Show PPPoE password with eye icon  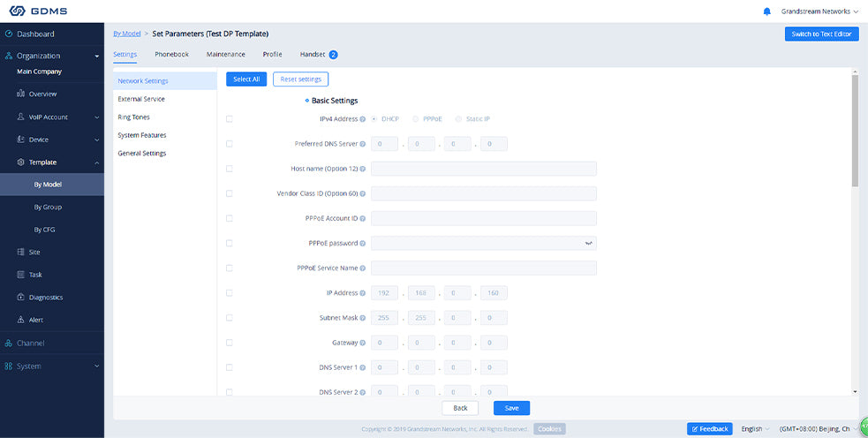pyautogui.click(x=588, y=243)
